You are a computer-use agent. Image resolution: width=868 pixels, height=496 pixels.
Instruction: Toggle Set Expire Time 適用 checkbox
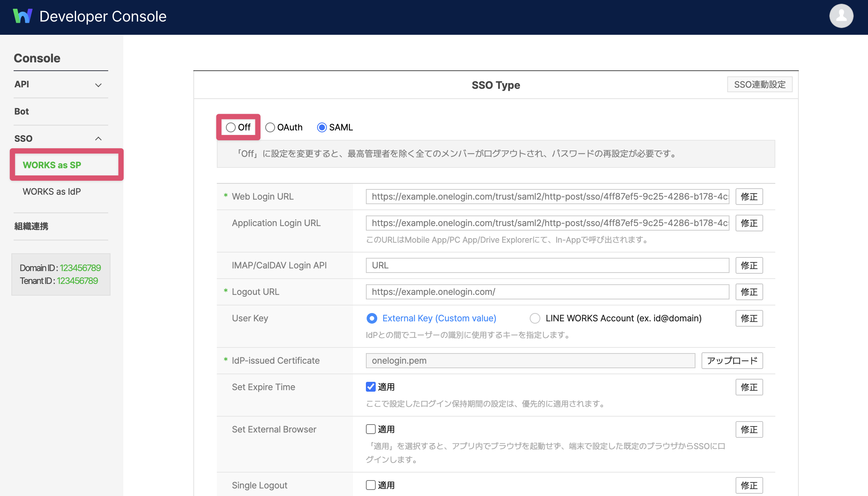coord(371,387)
